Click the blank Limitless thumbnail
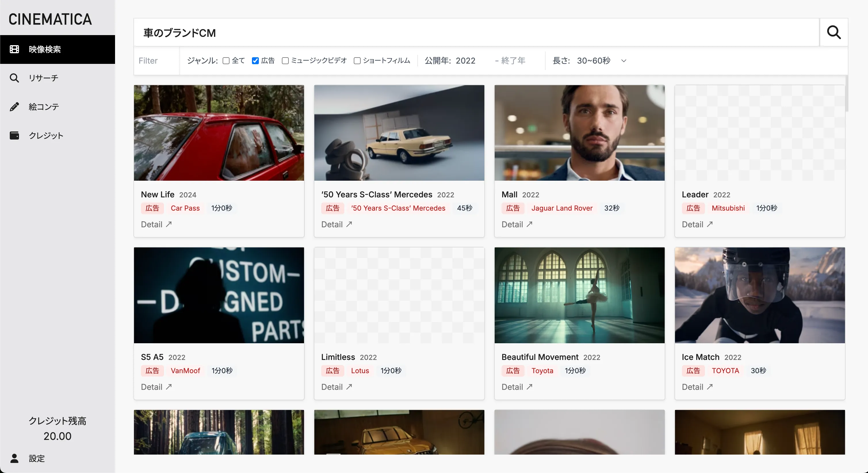The width and height of the screenshot is (868, 473). pos(399,295)
